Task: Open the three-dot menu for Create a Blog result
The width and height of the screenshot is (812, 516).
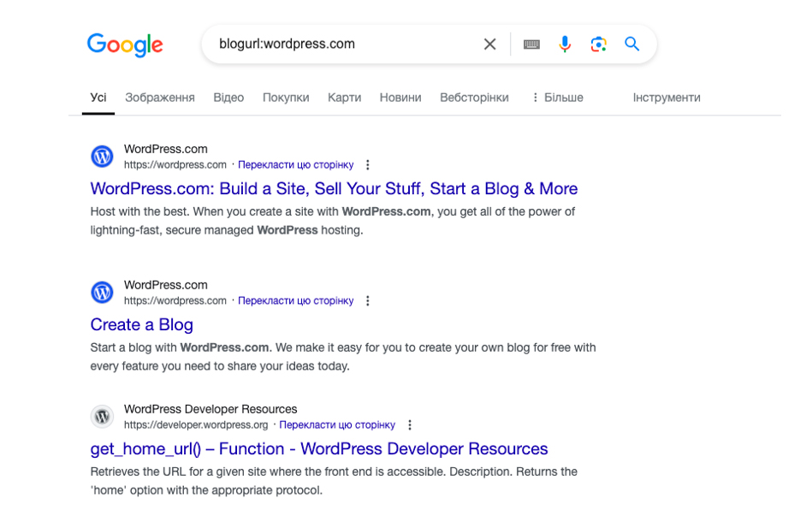Action: (x=368, y=300)
